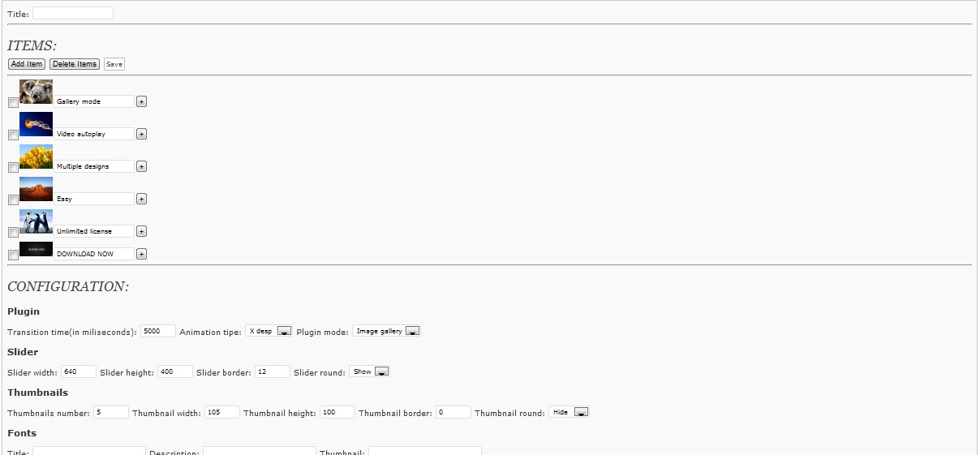980x455 pixels.
Task: Focus the Thumbnail width field
Action: pyautogui.click(x=222, y=412)
